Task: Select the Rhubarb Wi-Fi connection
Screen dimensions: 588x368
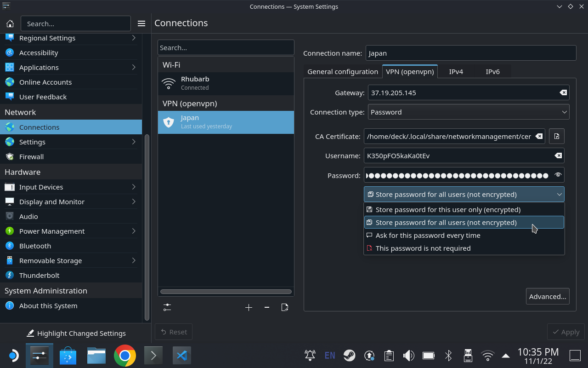Action: (x=226, y=83)
